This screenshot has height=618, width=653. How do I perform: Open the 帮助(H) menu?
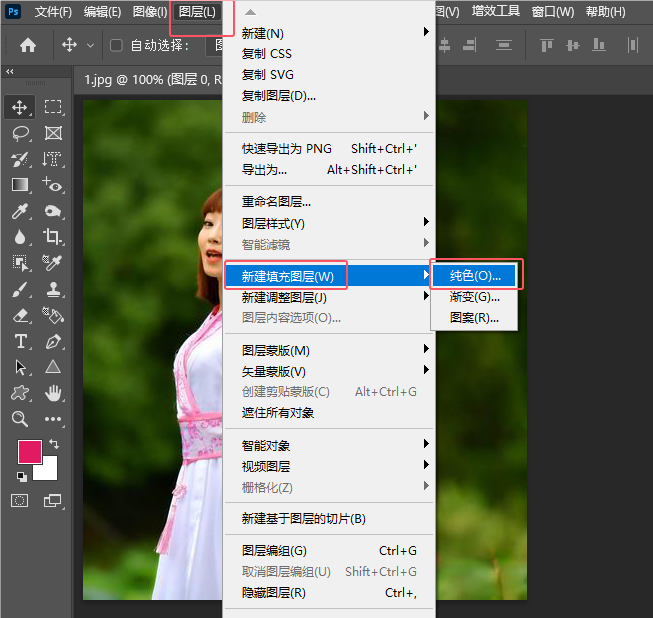tap(606, 12)
